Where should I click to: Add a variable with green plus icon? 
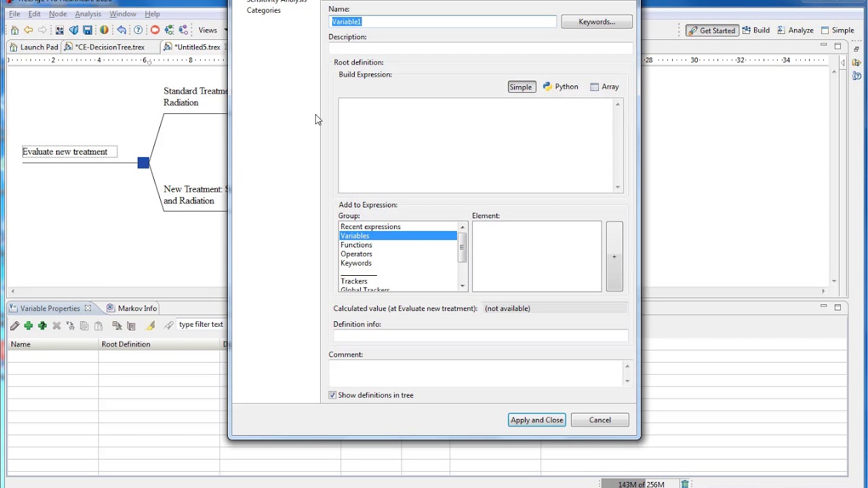click(x=28, y=326)
